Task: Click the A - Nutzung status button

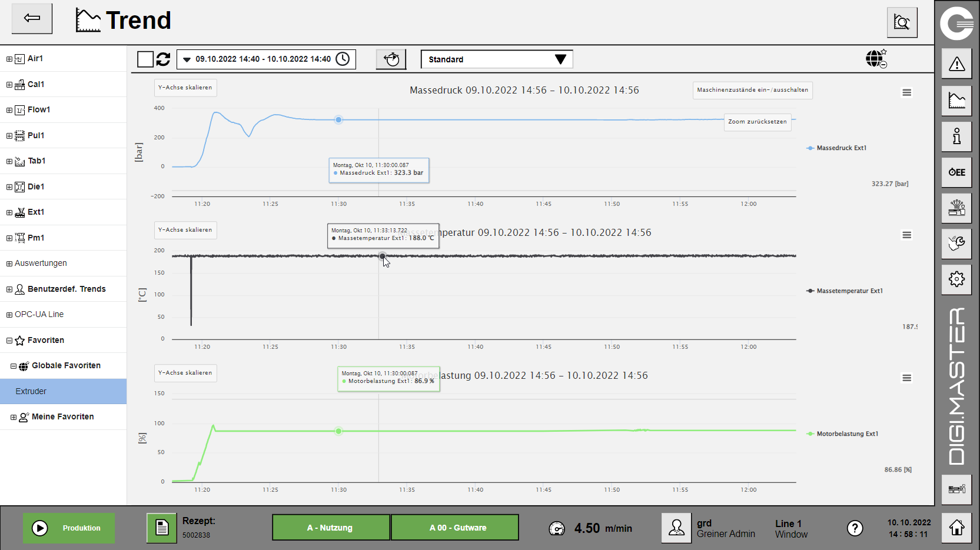Action: [331, 528]
